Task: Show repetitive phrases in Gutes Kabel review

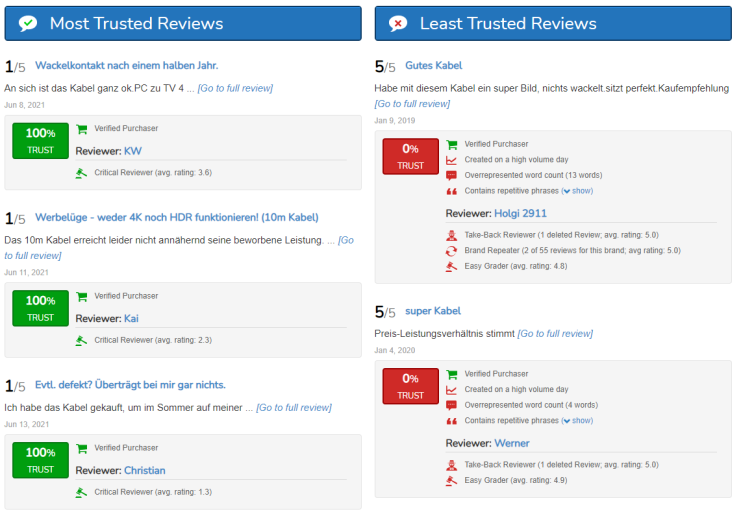Action: [578, 191]
